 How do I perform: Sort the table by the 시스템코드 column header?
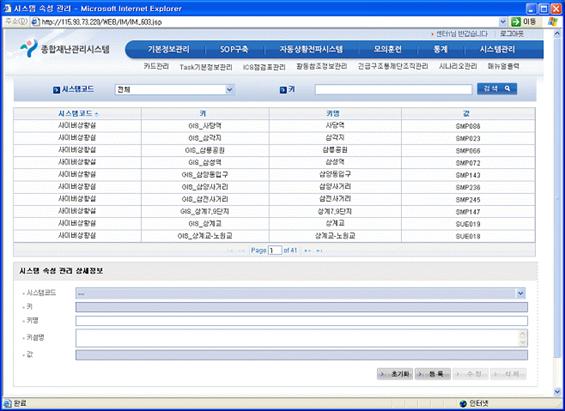click(x=77, y=113)
